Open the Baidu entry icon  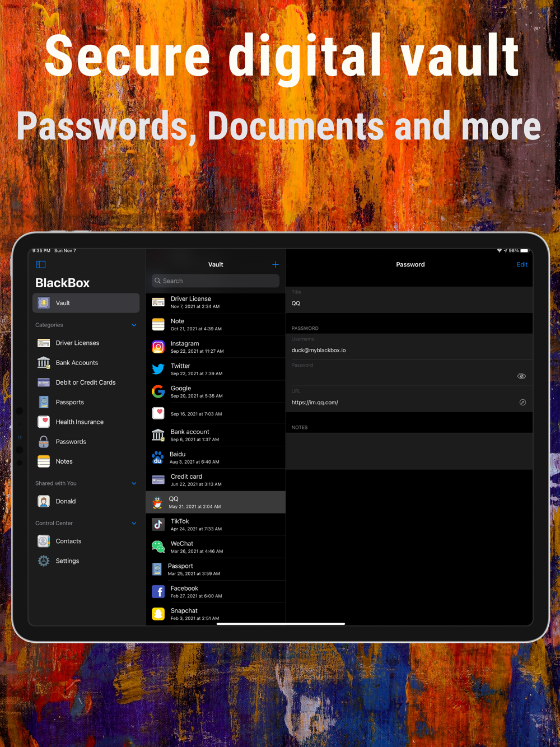[x=158, y=457]
